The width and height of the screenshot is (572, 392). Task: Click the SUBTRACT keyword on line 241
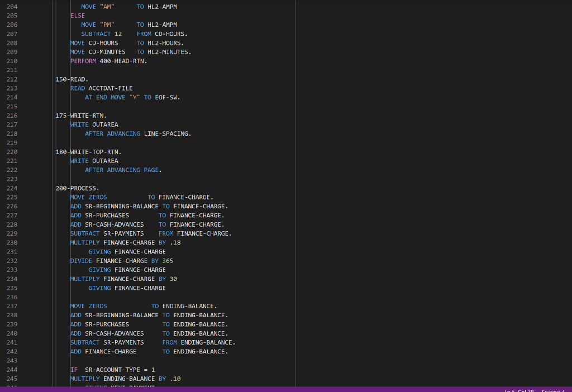coord(85,342)
